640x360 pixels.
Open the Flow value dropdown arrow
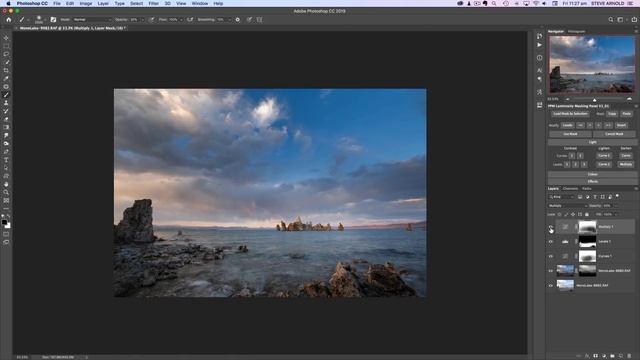tap(181, 20)
